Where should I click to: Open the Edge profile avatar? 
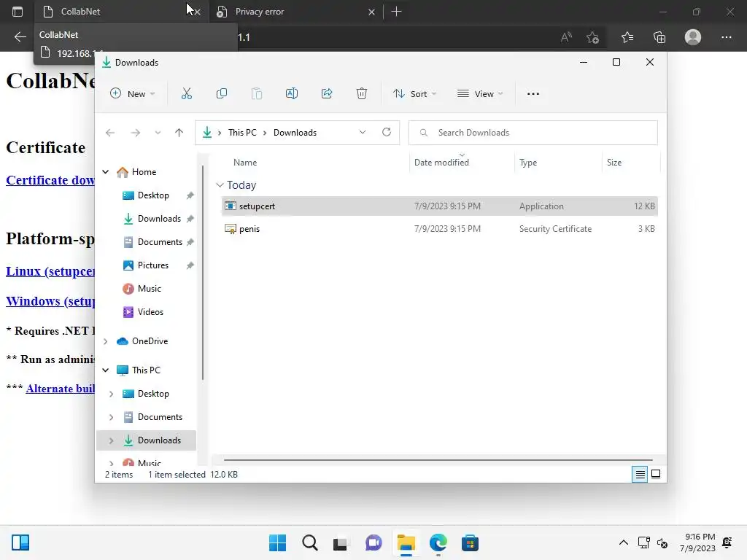click(x=693, y=37)
